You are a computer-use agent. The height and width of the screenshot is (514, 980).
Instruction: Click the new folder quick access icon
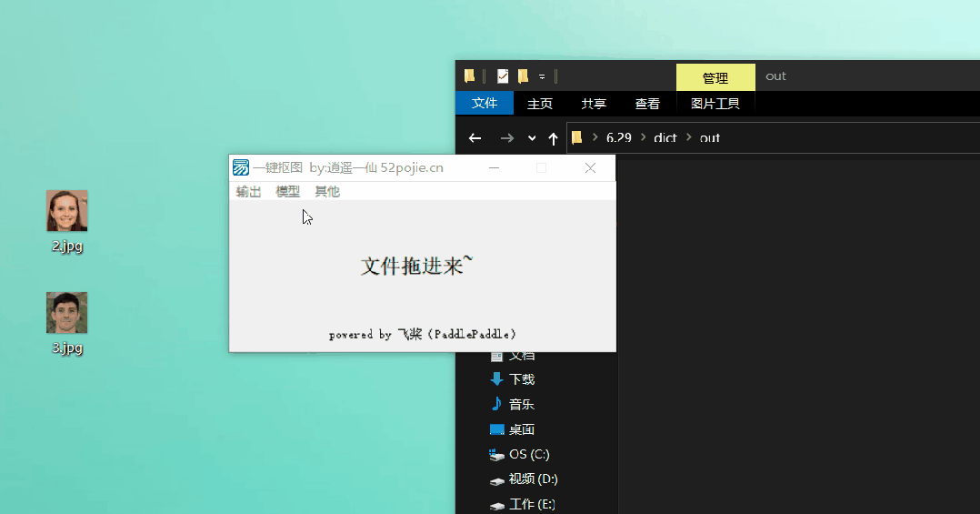523,76
